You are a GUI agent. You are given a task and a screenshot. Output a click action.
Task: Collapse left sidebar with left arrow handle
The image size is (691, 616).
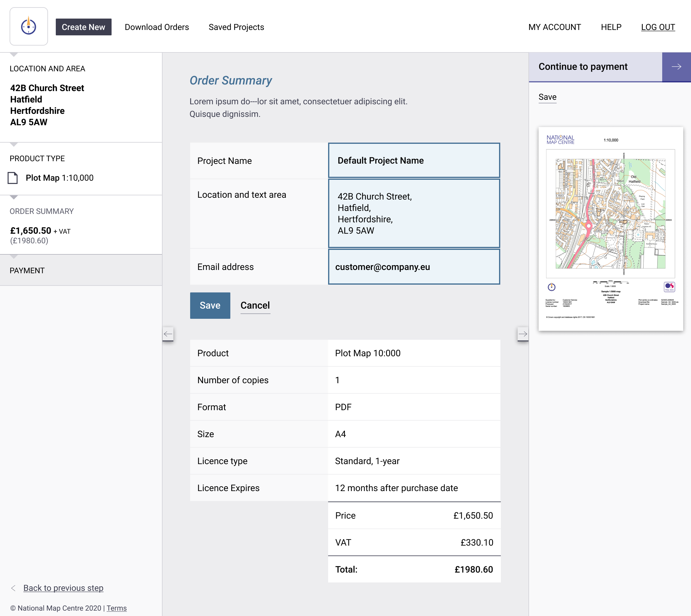[x=168, y=334]
